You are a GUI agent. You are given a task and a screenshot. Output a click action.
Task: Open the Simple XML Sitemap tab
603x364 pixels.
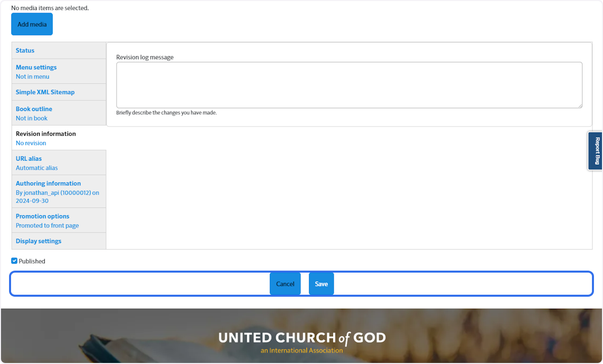click(x=45, y=92)
